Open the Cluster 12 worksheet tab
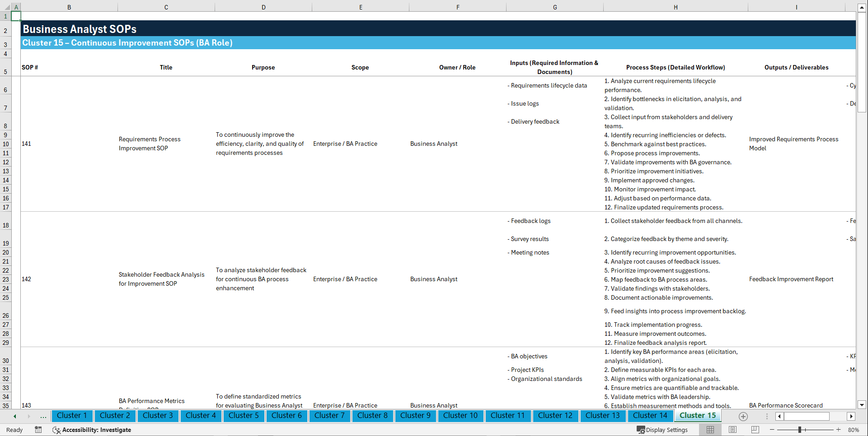 click(x=555, y=416)
